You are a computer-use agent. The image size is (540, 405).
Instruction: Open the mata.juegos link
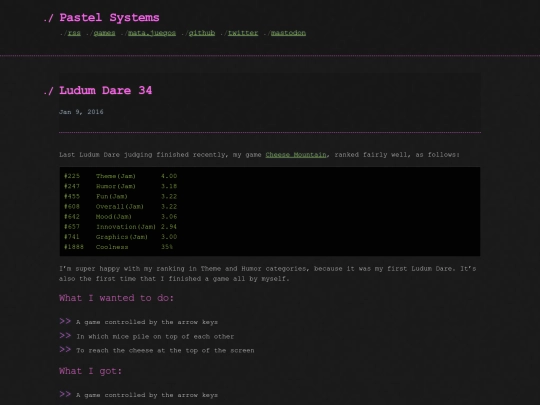point(152,33)
